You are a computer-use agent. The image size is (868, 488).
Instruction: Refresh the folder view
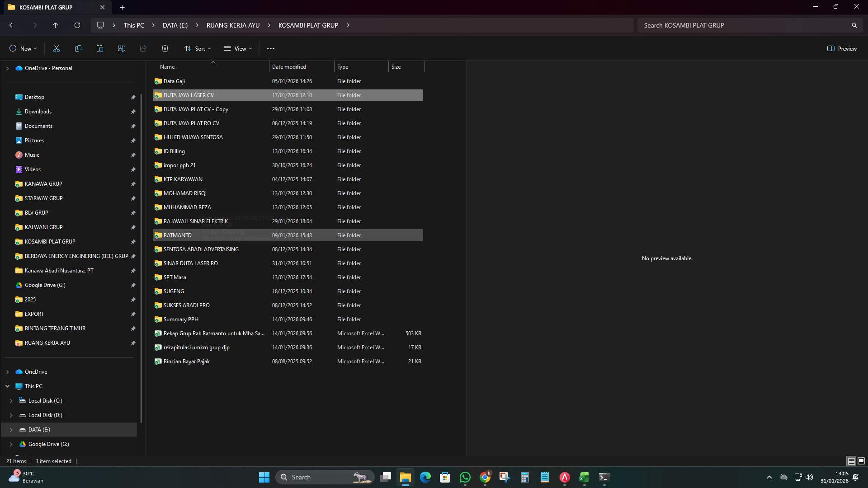pos(77,25)
